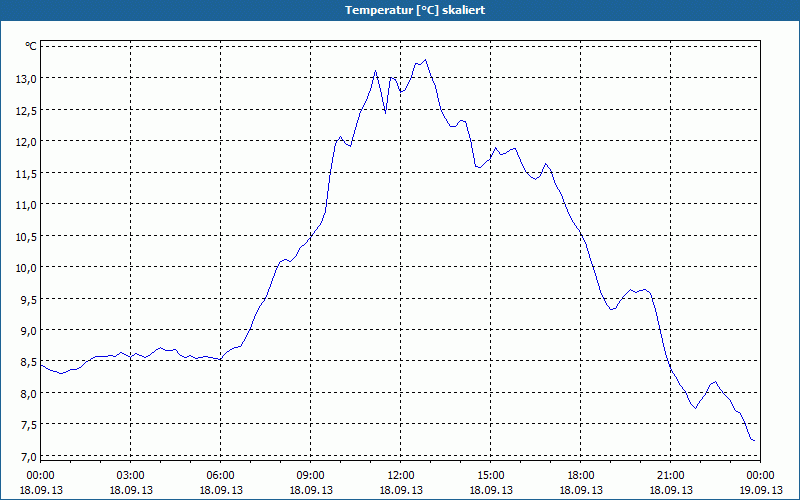This screenshot has width=800, height=500.
Task: Click the 12:00 time axis label
Action: pyautogui.click(x=401, y=476)
